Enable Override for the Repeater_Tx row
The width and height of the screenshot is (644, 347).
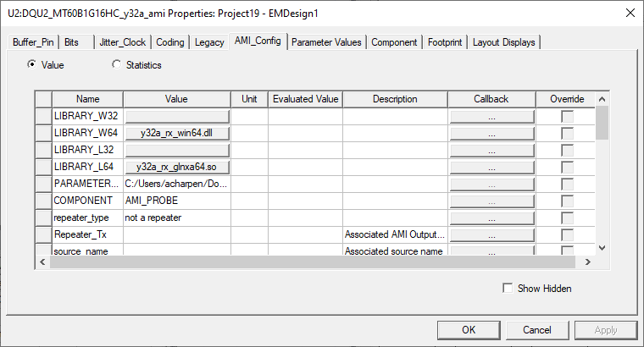tap(567, 234)
